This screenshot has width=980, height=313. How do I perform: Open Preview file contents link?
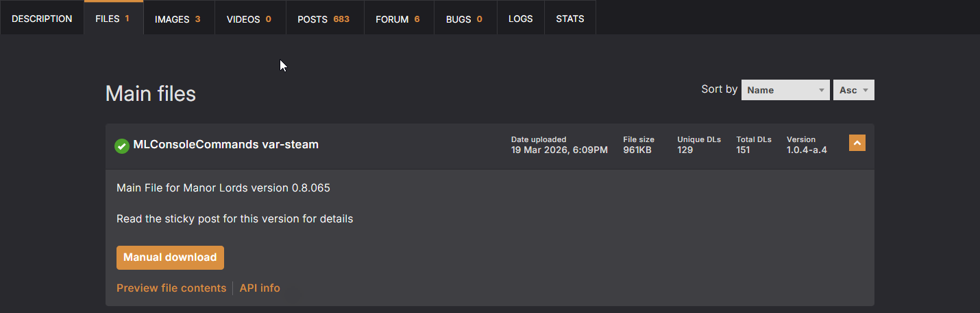tap(171, 288)
